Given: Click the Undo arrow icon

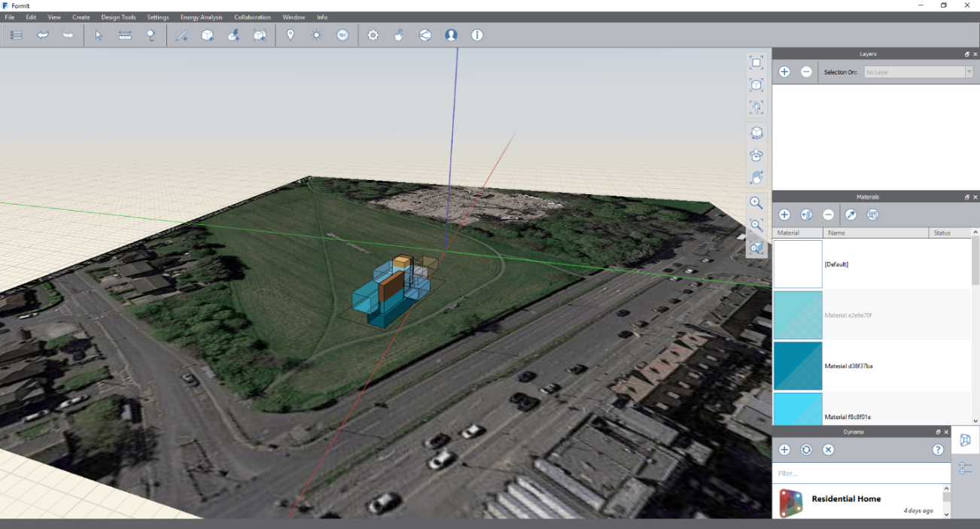Looking at the screenshot, I should click(42, 35).
